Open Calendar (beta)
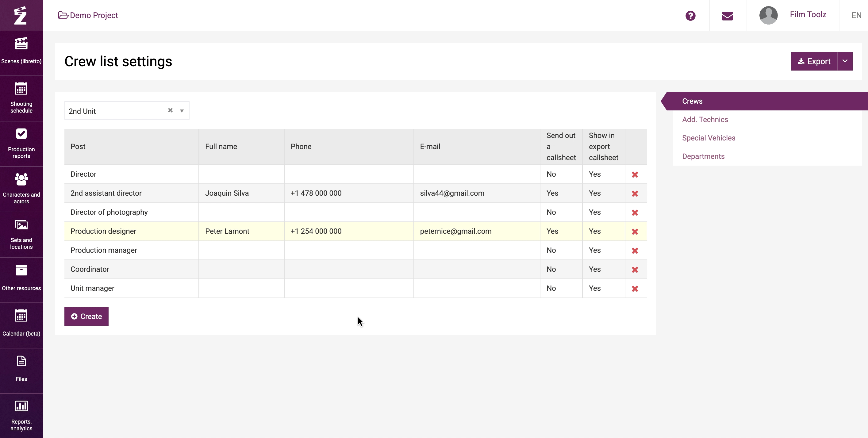Viewport: 868px width, 438px height. point(21,325)
